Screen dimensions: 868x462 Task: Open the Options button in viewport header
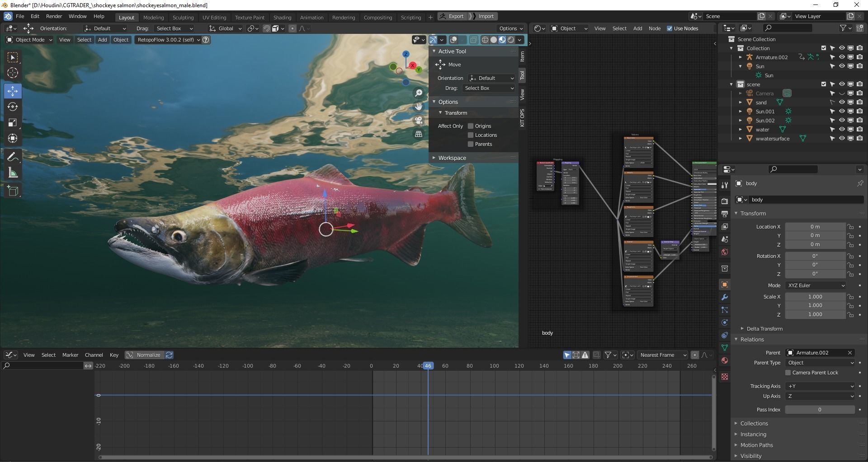(510, 28)
